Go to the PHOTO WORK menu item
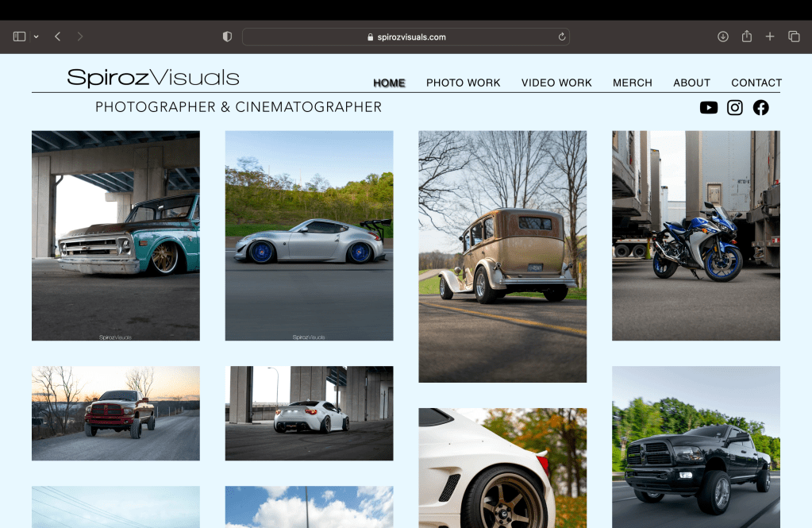812x528 pixels. tap(463, 83)
